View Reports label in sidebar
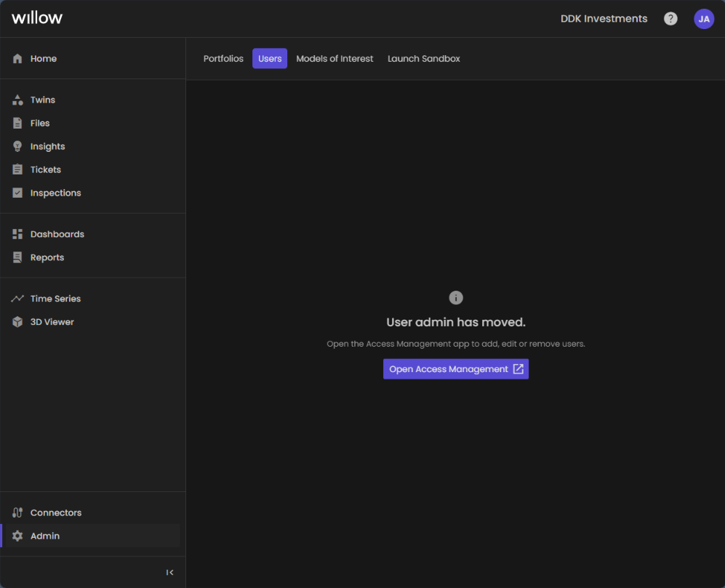 click(47, 257)
